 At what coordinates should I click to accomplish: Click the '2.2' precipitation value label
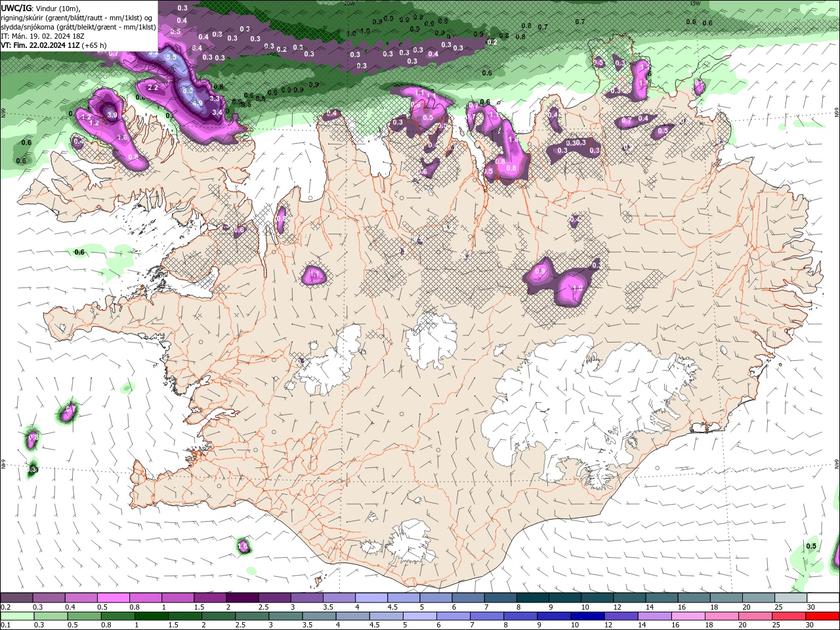tap(153, 87)
